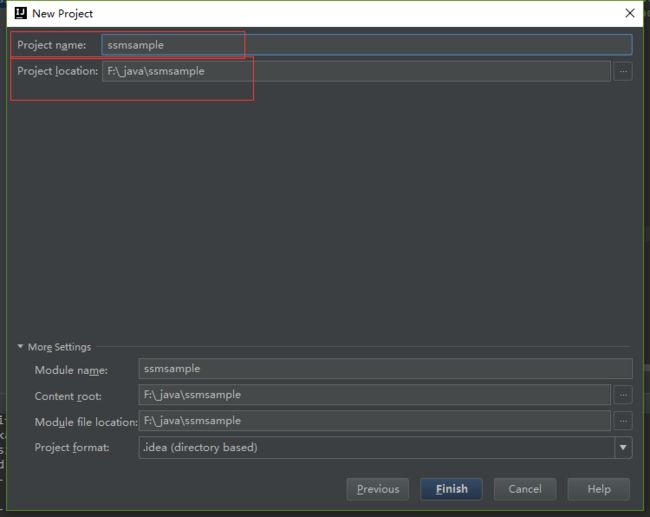Image resolution: width=650 pixels, height=517 pixels.
Task: Cancel the New Project dialog
Action: pyautogui.click(x=525, y=489)
